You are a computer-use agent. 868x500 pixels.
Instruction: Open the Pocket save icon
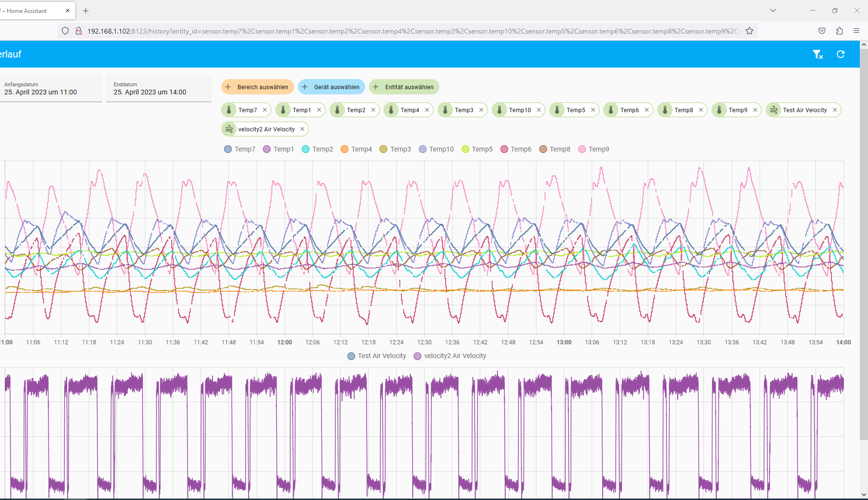click(x=822, y=31)
